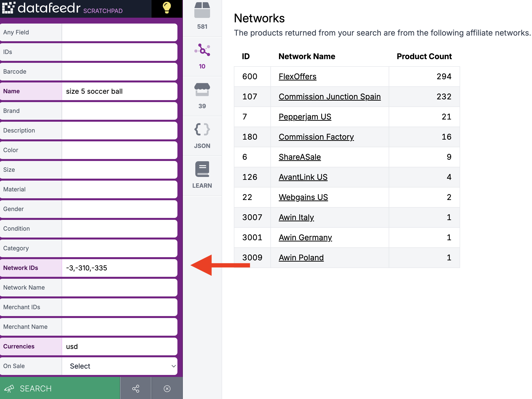532x399 pixels.
Task: Click the datafeedr logo icon
Action: 8,8
